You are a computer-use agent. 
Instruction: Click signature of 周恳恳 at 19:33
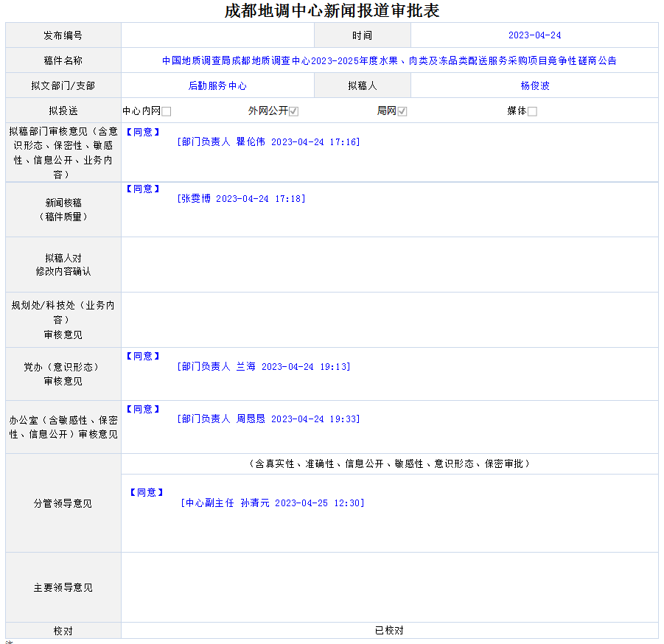pos(268,419)
